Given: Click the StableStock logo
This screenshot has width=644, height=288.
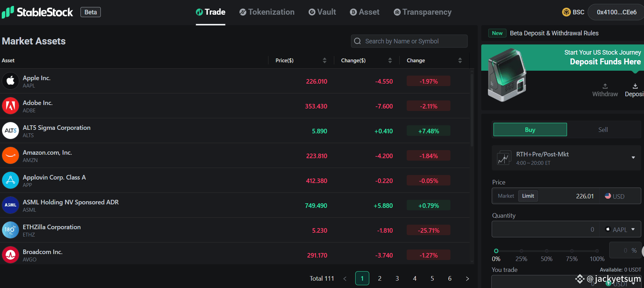Looking at the screenshot, I should click(37, 12).
